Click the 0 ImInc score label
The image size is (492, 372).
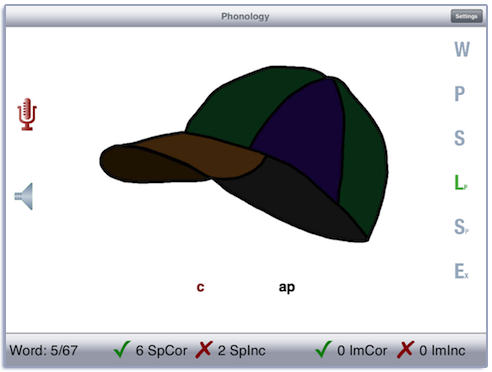(442, 351)
